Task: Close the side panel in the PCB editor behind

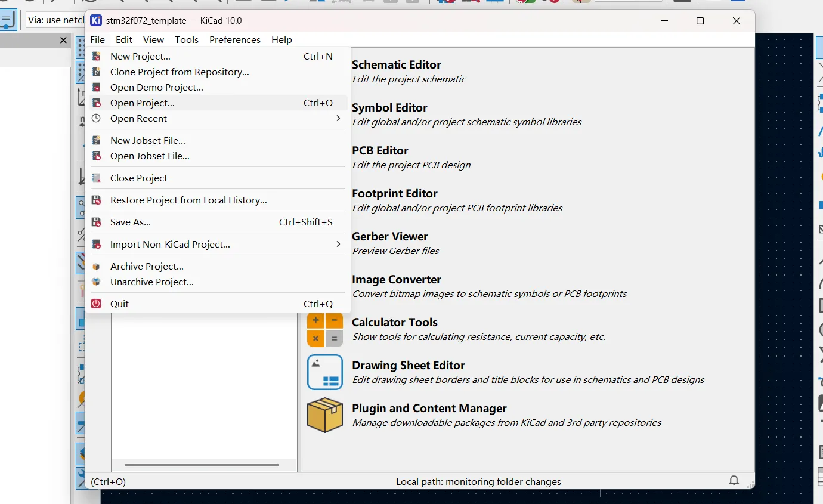Action: (x=63, y=40)
